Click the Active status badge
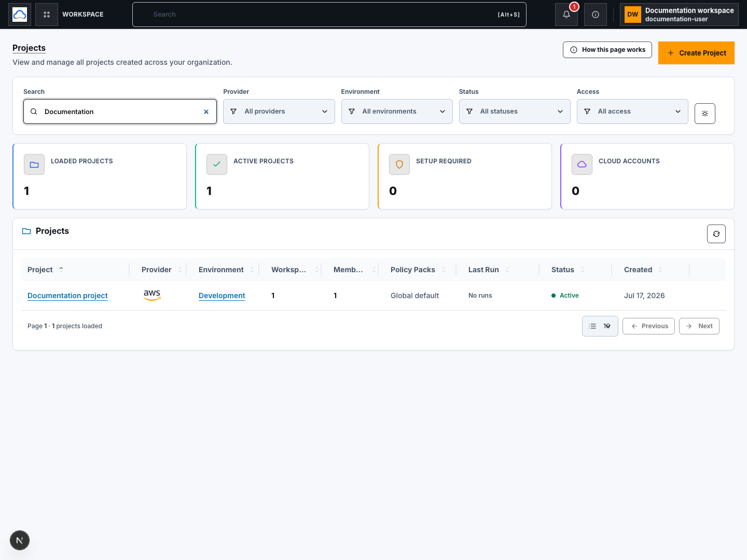The image size is (747, 560). point(565,296)
